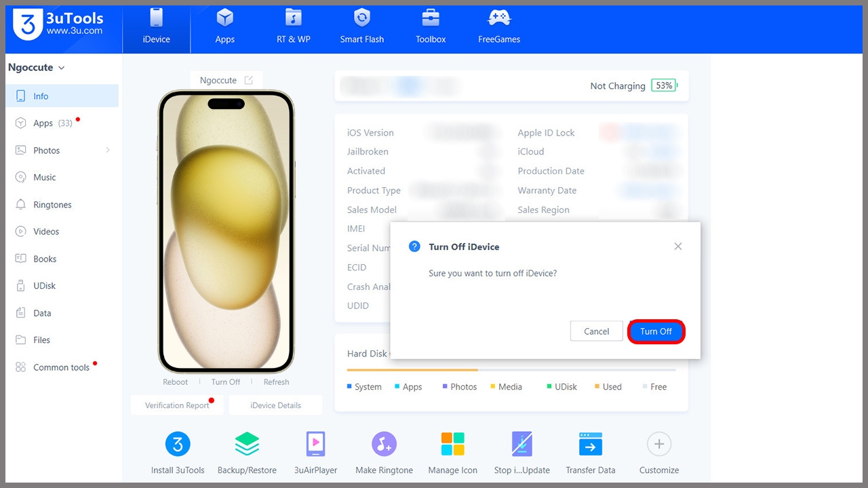The image size is (868, 488).
Task: Go to Smart Flash tab
Action: (x=362, y=27)
